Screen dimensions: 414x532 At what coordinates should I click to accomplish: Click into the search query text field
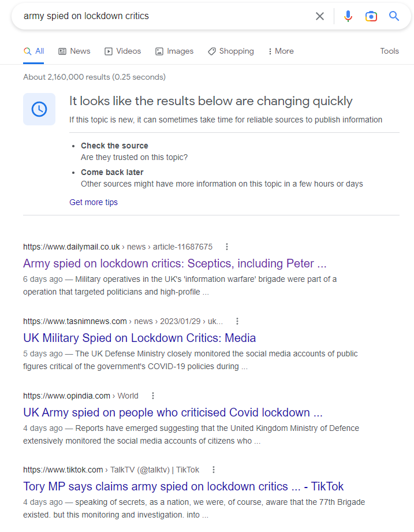(162, 16)
